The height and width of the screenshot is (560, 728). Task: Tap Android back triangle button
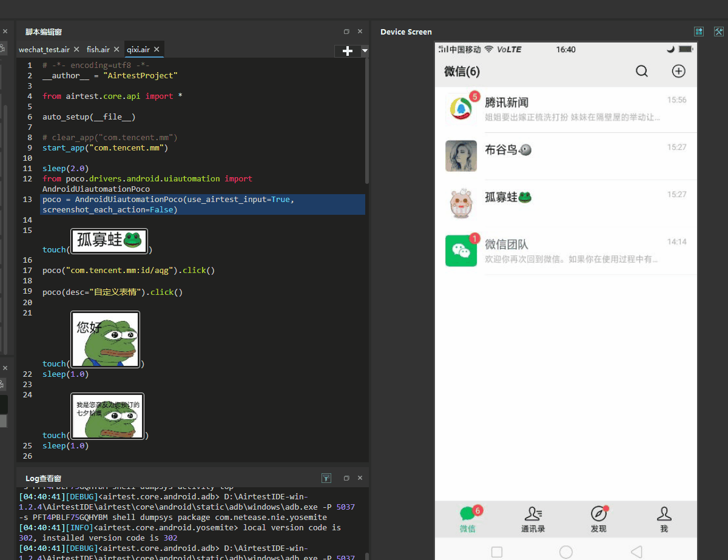(x=636, y=552)
